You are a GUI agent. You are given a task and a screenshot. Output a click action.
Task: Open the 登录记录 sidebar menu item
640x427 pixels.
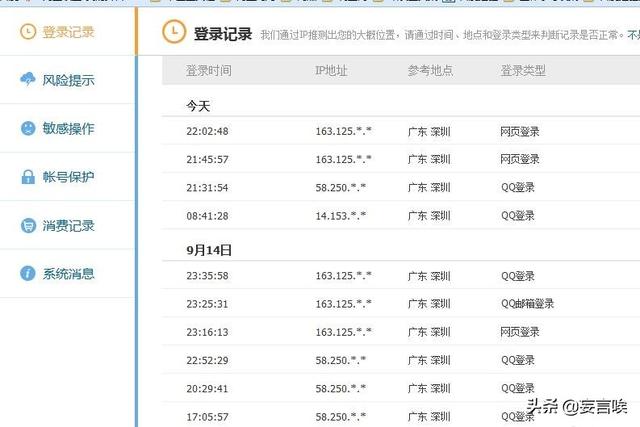[x=67, y=32]
